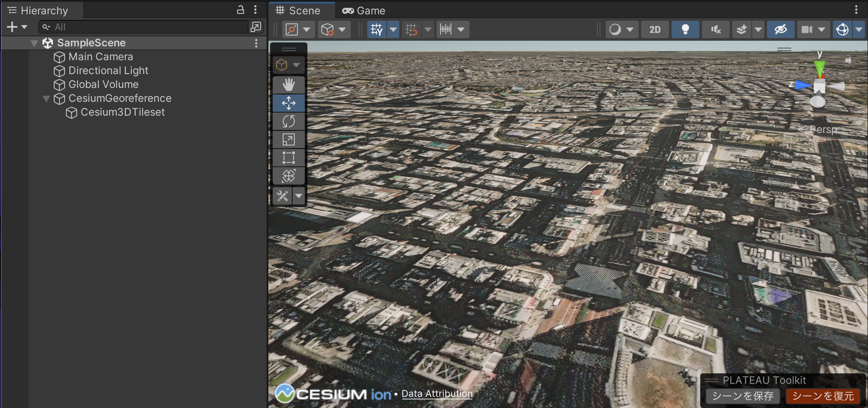Select the Scale tool
868x408 pixels.
288,139
